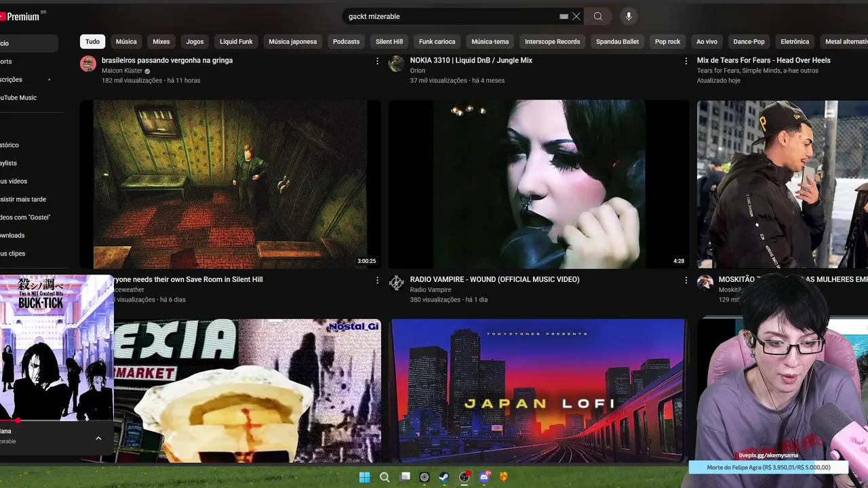This screenshot has width=868, height=488.
Task: Run the search with magnifier button
Action: (598, 16)
